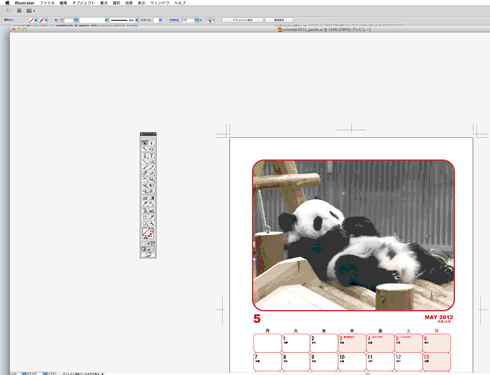Image resolution: width=490 pixels, height=375 pixels.
Task: Select the Pencil tool
Action: pyautogui.click(x=152, y=167)
